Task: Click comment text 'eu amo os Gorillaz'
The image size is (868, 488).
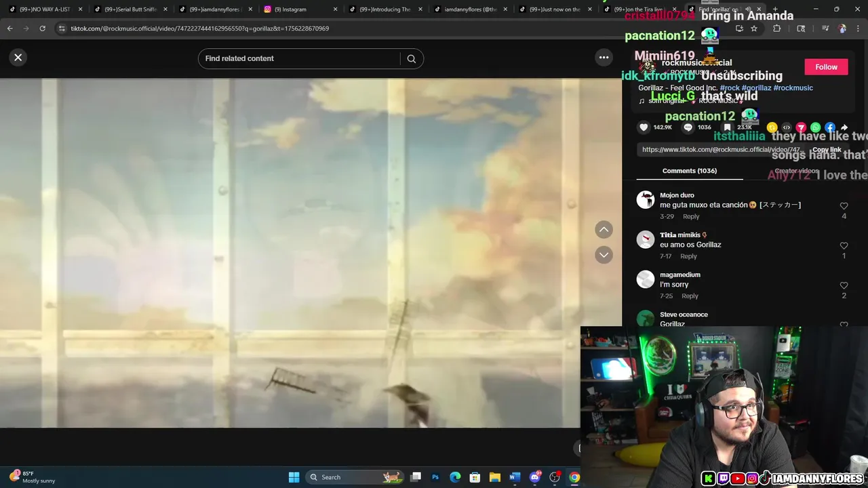Action: coord(690,245)
